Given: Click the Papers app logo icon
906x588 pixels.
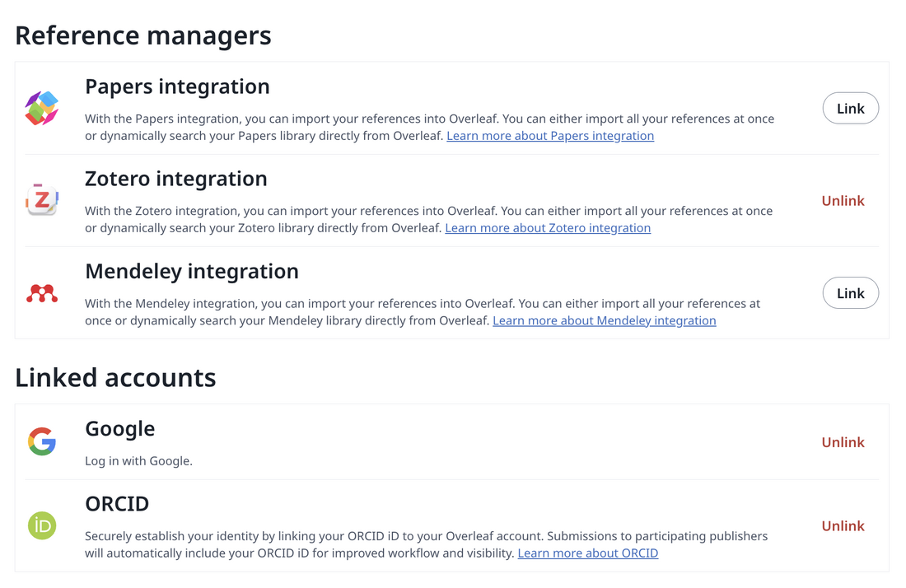Looking at the screenshot, I should click(42, 108).
